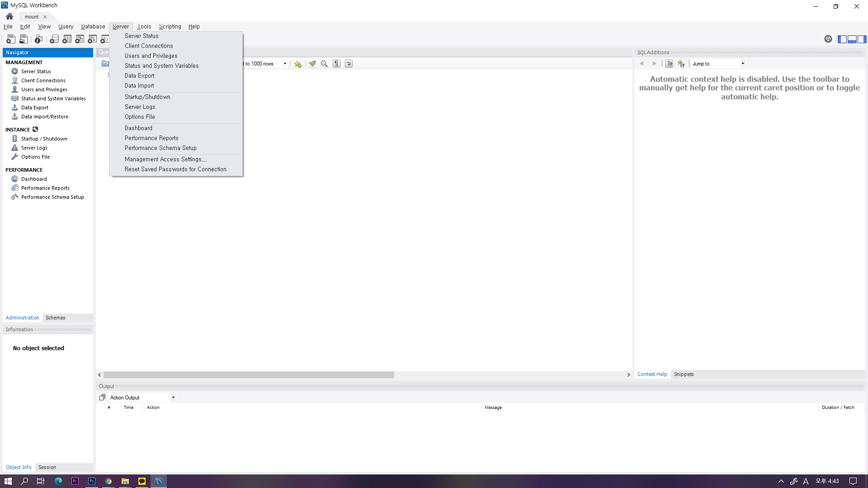Go forward in context help history
868x488 pixels.
click(x=654, y=64)
